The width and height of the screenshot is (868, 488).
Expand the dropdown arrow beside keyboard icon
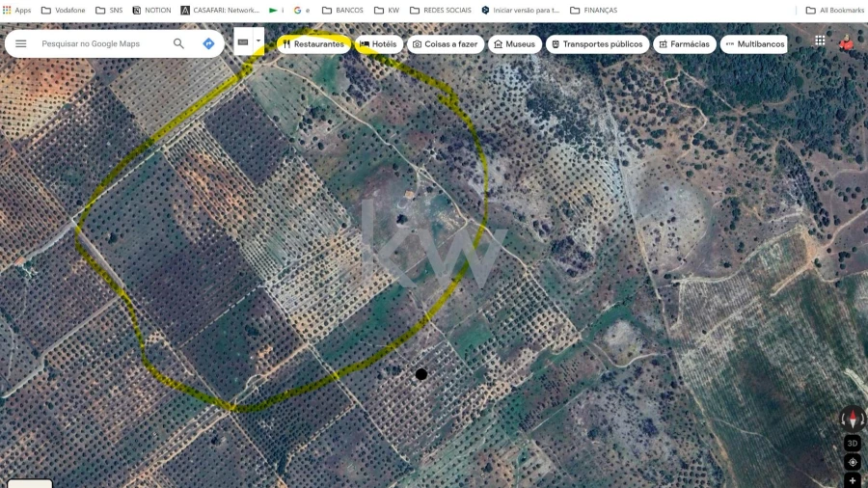(258, 42)
